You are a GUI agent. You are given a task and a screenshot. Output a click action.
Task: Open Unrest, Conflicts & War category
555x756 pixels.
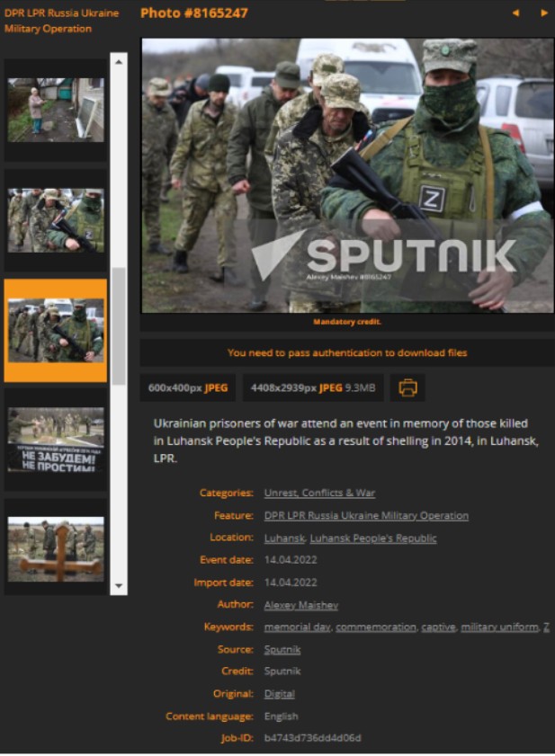pyautogui.click(x=319, y=493)
